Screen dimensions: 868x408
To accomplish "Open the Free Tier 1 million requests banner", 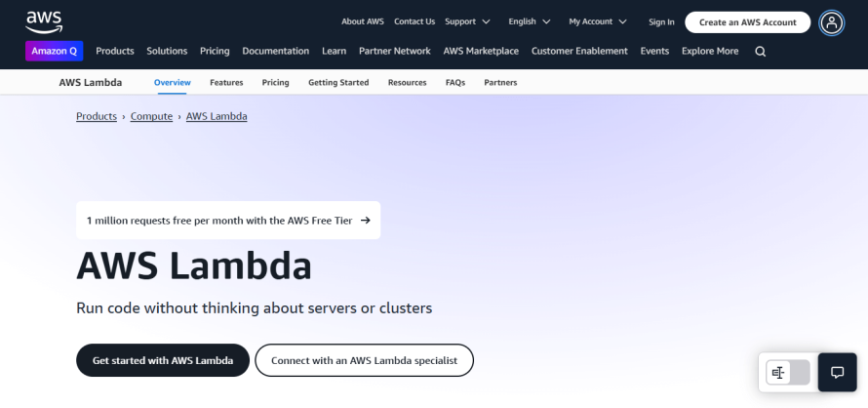I will click(228, 220).
